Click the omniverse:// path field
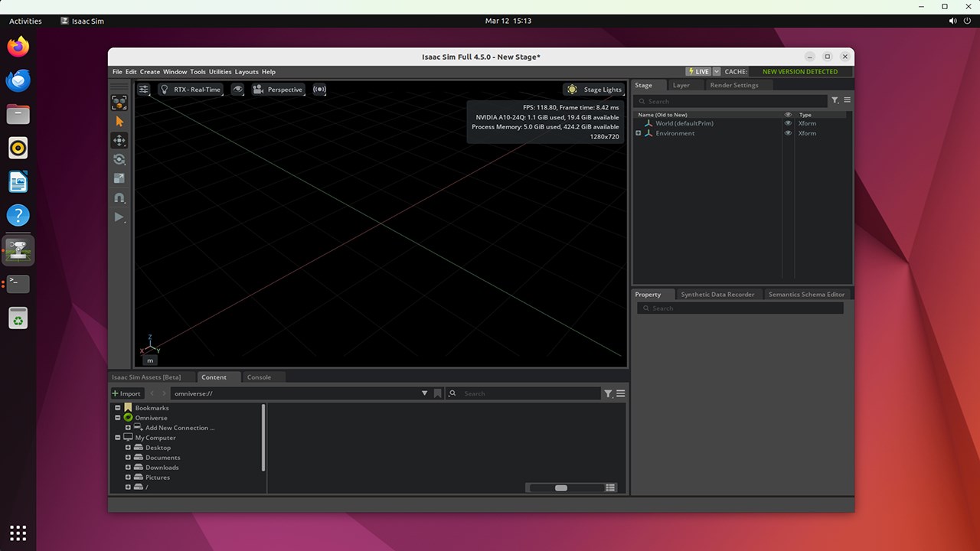Image resolution: width=980 pixels, height=551 pixels. click(296, 393)
